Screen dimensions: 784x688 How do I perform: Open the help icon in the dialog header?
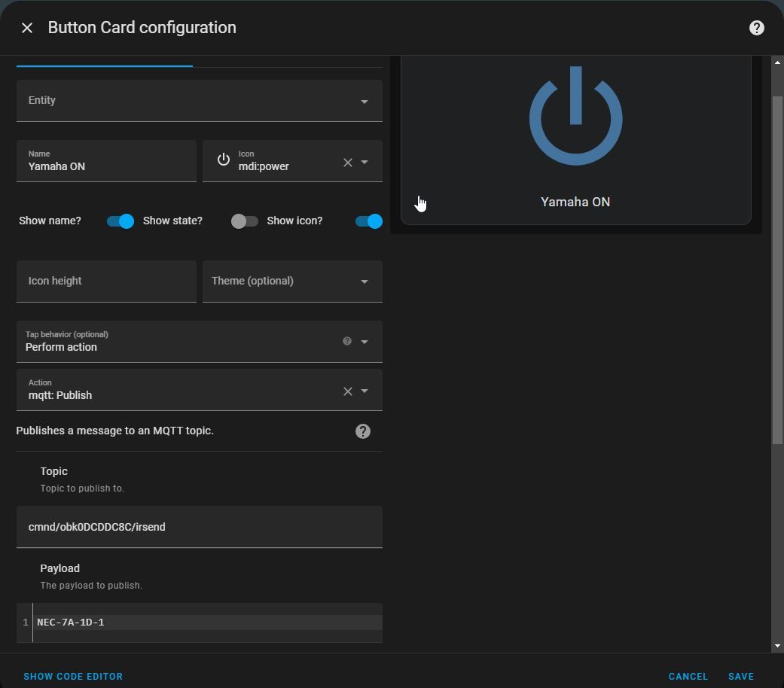pos(756,28)
